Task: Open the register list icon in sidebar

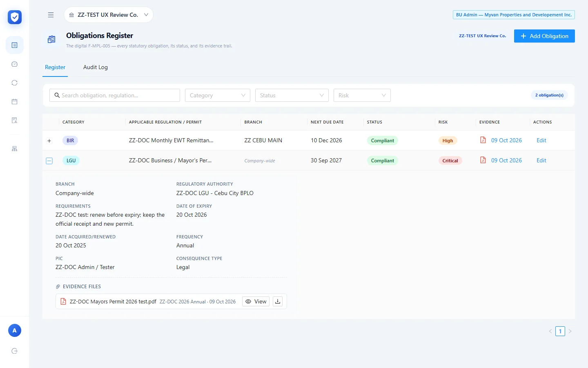Action: pyautogui.click(x=15, y=45)
